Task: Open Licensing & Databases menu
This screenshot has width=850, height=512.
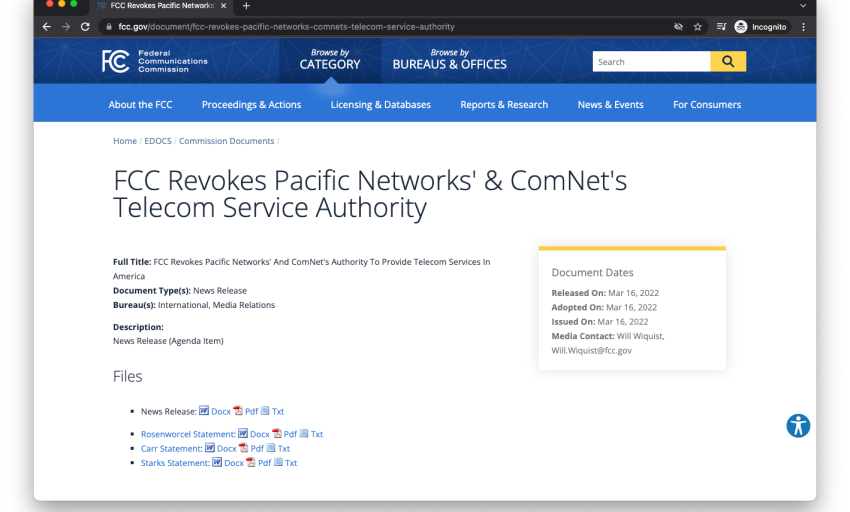Action: pos(381,105)
